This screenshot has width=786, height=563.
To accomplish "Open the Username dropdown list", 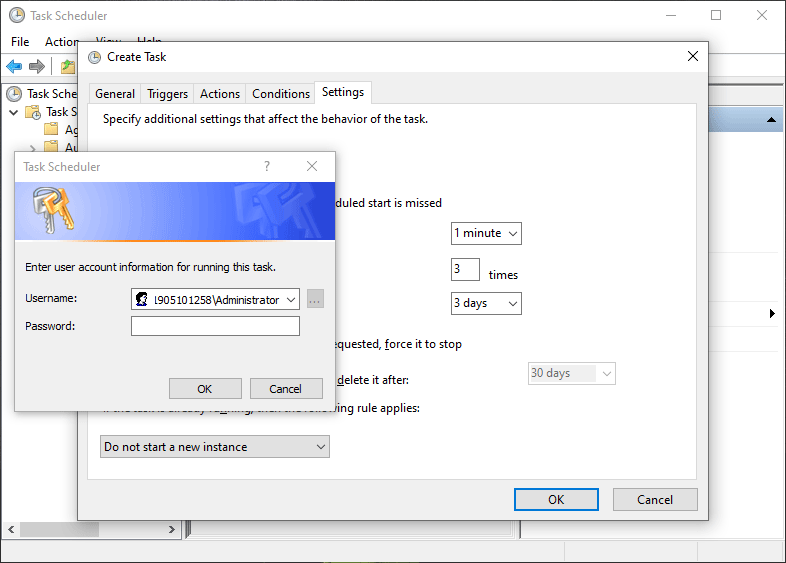I will [x=291, y=299].
